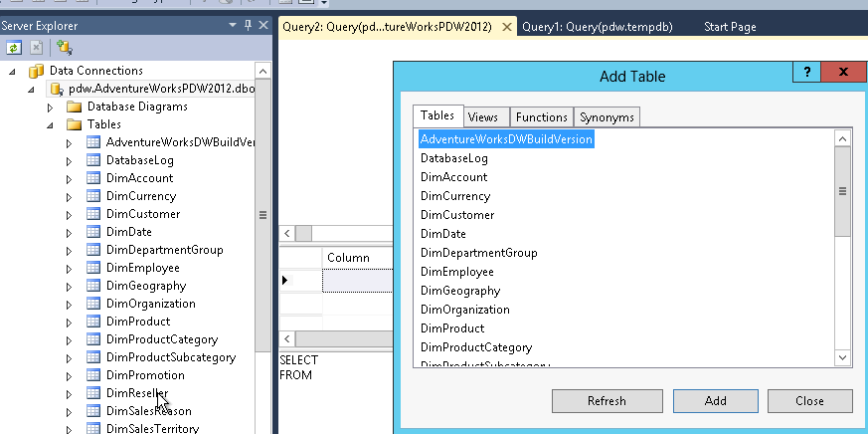This screenshot has height=434, width=868.
Task: Close the Query2 tab with its X
Action: pos(506,27)
